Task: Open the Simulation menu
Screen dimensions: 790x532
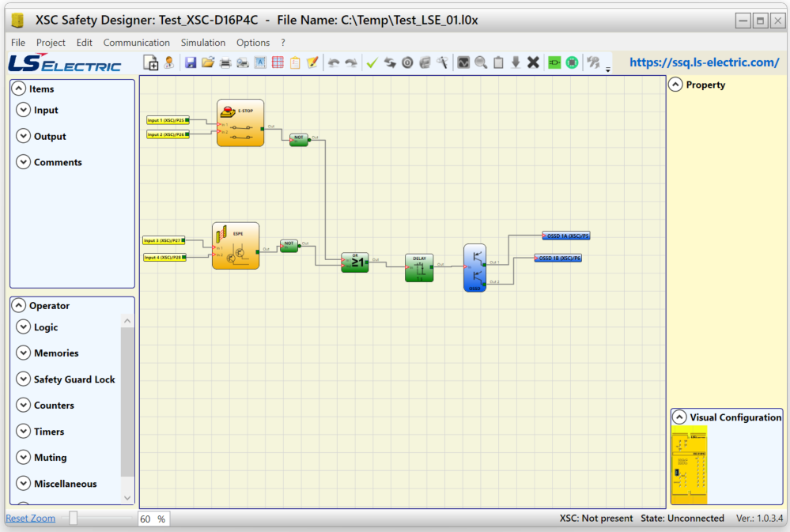Action: tap(203, 43)
